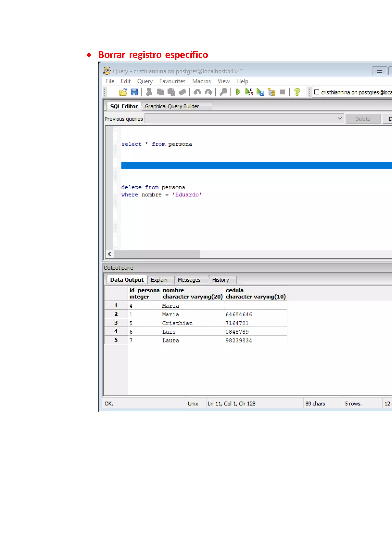Screen dimensions: 392x555
Task: Open the Edit menu
Action: (x=126, y=81)
